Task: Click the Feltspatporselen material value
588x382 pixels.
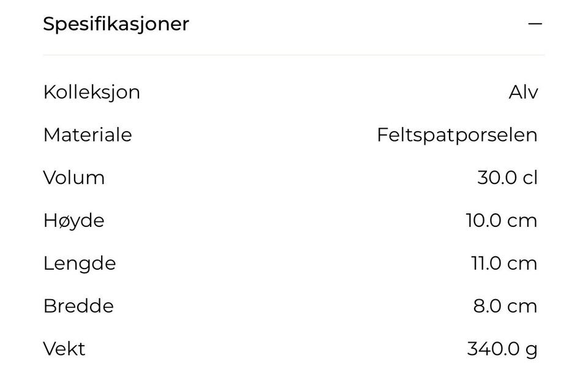Action: [x=457, y=135]
